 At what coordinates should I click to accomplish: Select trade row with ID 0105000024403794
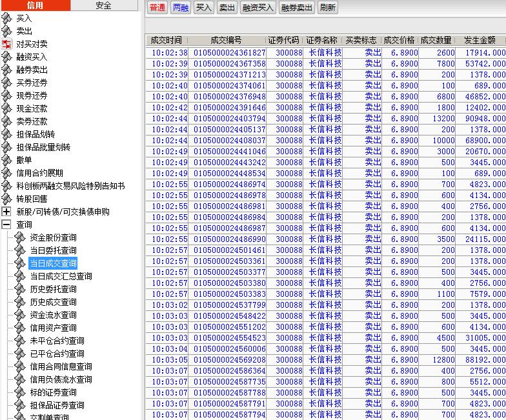coord(325,119)
